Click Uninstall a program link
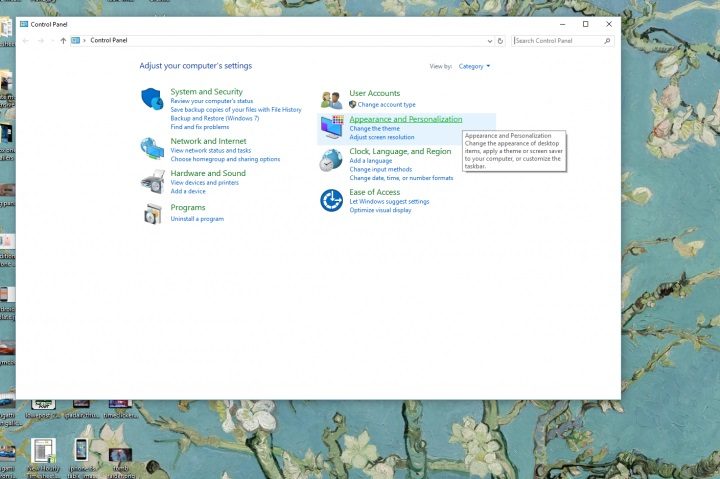The image size is (720, 479). [197, 218]
